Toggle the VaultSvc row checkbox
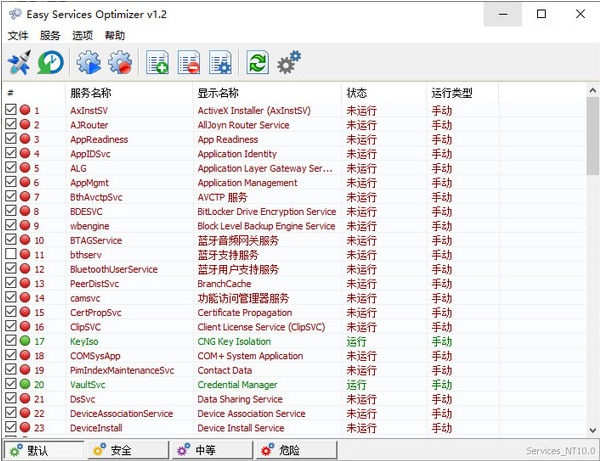Viewport: 600px width, 461px height. click(11, 385)
